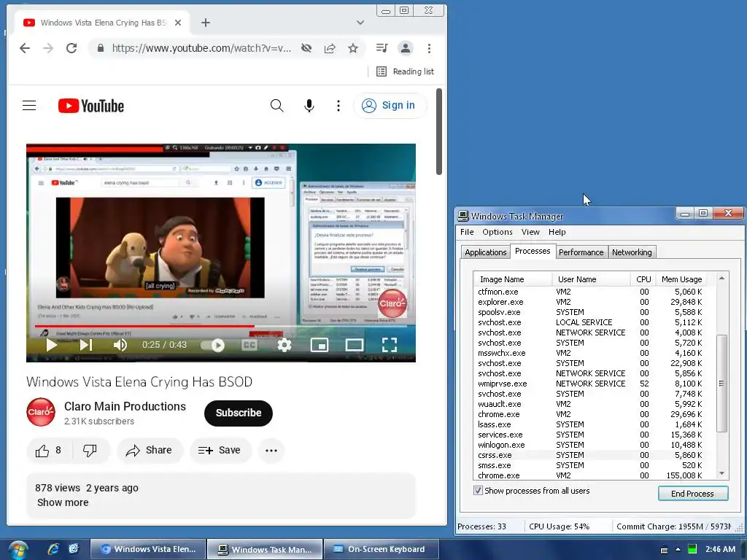
Task: Open Task Manager View menu
Action: [530, 232]
